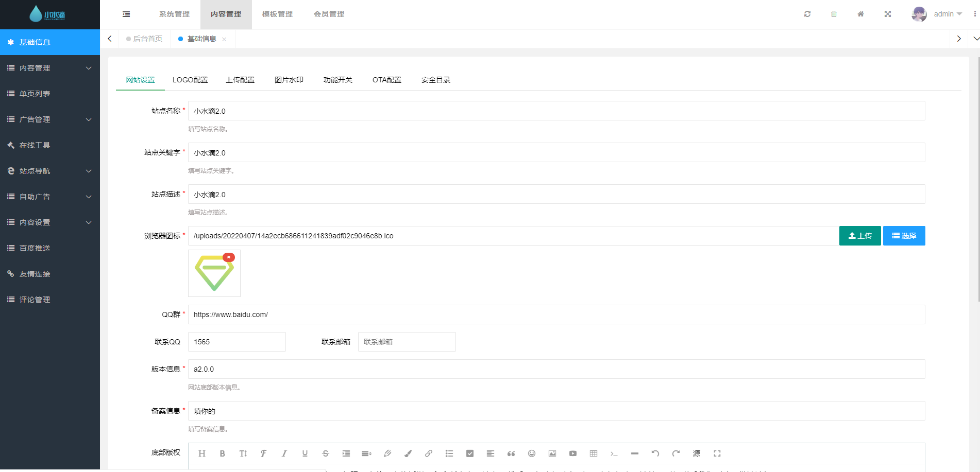Remove the favicon thumbnail via red X
The width and height of the screenshot is (980, 472).
229,257
